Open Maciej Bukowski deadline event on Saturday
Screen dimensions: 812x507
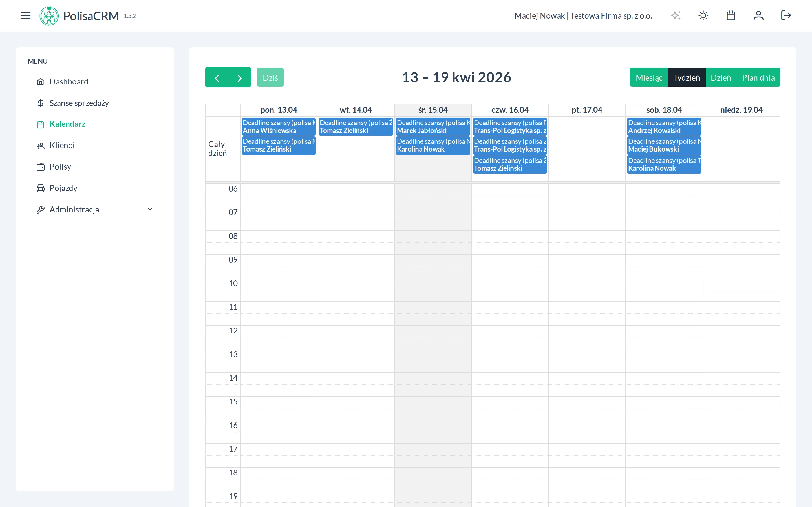664,146
